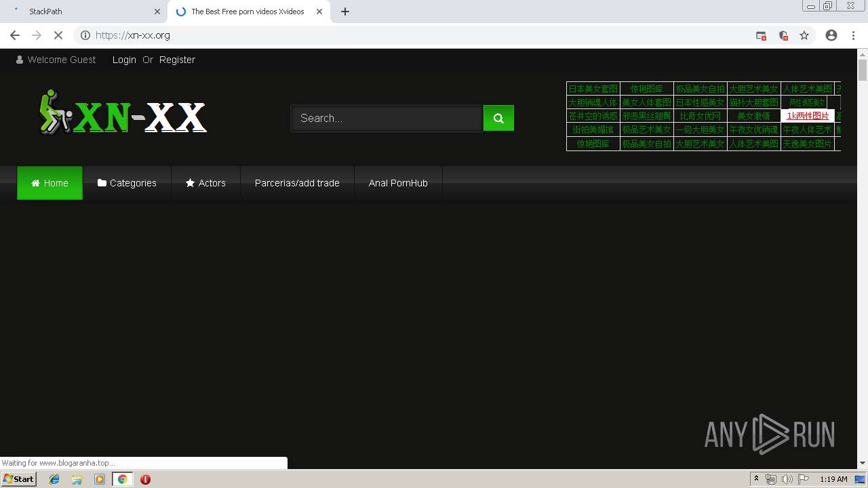This screenshot has height=488, width=868.
Task: Open the 美女激情 link
Action: (x=754, y=116)
